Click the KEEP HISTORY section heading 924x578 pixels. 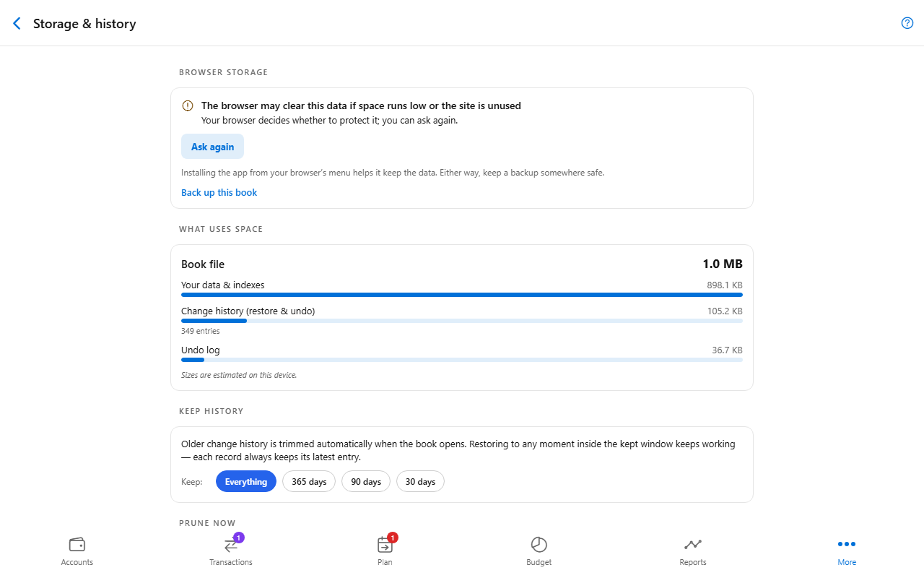click(211, 411)
